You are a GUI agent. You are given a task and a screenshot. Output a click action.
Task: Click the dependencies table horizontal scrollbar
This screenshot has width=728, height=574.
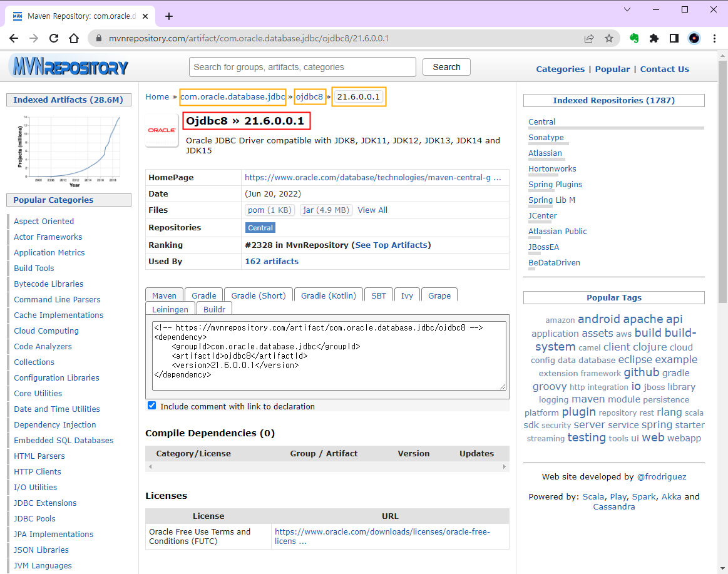(327, 466)
